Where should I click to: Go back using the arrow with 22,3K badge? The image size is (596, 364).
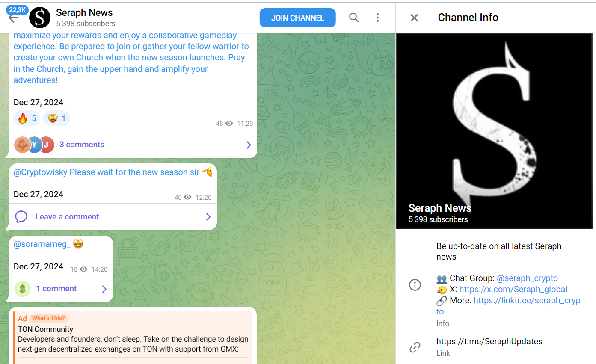[x=14, y=18]
